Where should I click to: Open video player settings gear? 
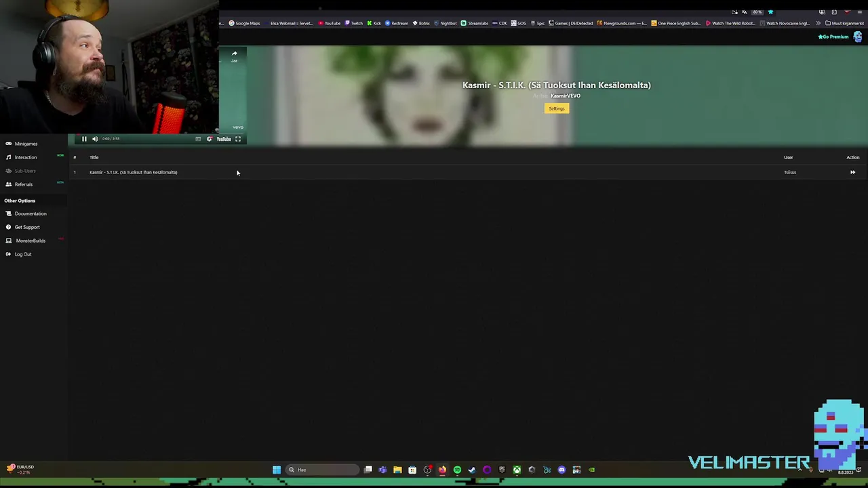coord(209,139)
